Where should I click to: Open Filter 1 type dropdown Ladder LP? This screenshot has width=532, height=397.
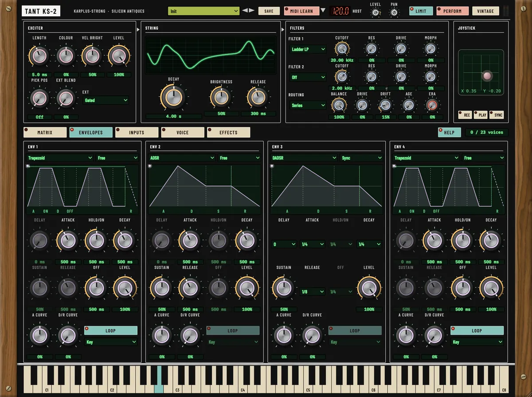tap(308, 49)
